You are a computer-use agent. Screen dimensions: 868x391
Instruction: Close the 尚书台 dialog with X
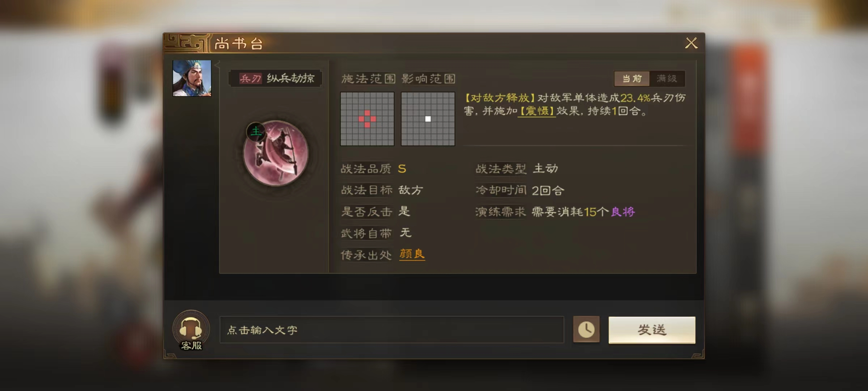(691, 43)
